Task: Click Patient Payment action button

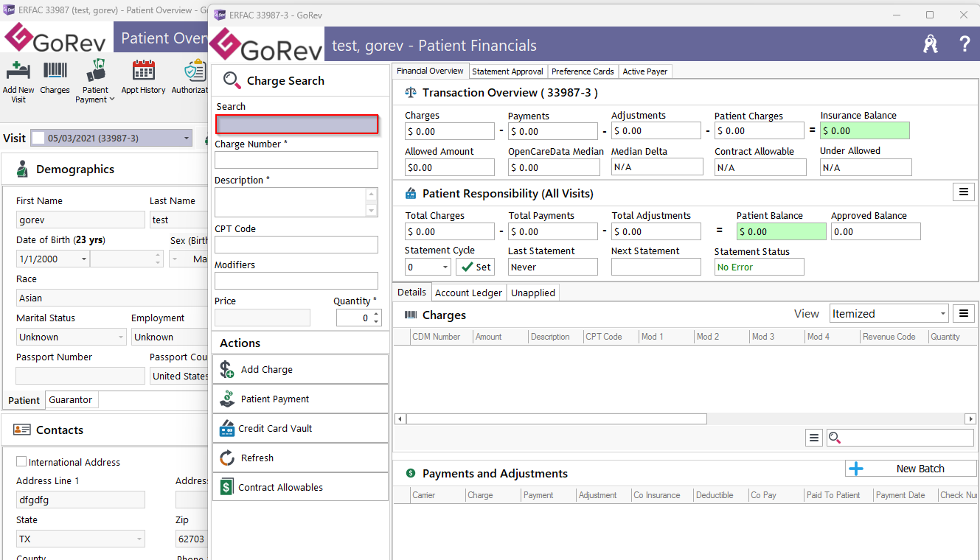Action: click(300, 399)
